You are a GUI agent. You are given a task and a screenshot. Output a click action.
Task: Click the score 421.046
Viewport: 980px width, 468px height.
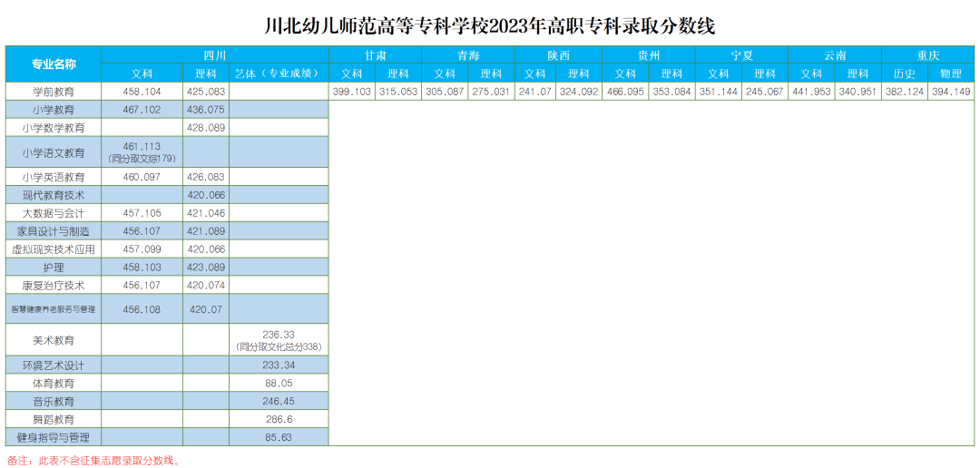(206, 213)
